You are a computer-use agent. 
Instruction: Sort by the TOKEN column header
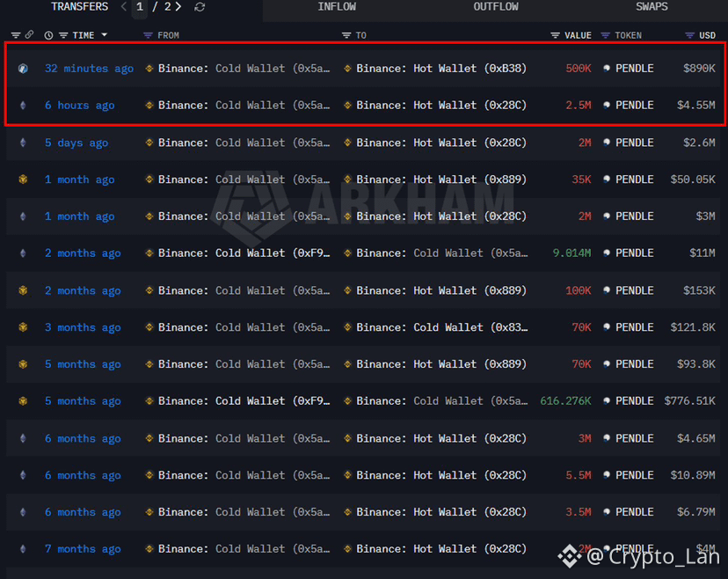628,35
